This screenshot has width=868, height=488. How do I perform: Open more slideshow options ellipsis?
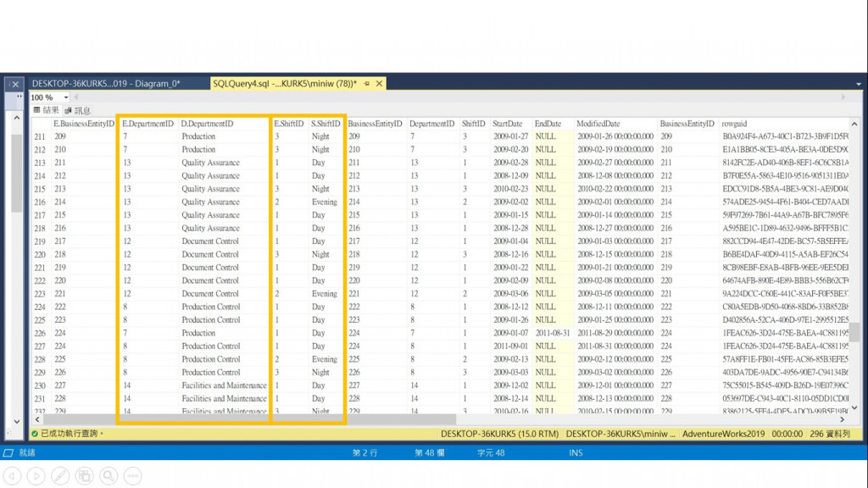[133, 475]
